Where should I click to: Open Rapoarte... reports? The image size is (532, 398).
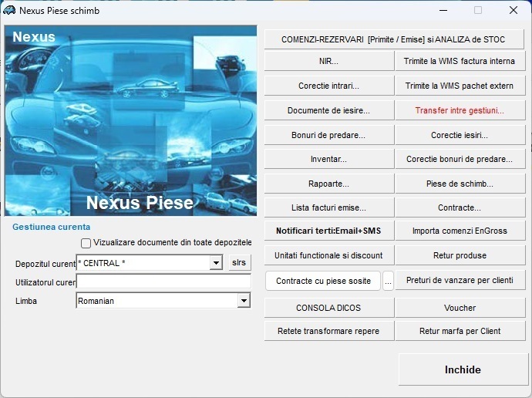(328, 184)
